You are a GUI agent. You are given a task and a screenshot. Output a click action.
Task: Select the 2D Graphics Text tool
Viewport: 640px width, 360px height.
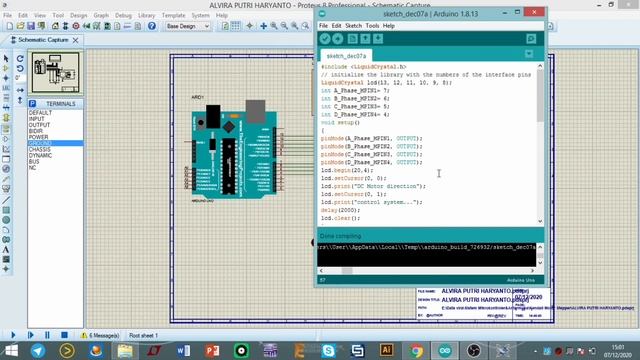click(6, 249)
